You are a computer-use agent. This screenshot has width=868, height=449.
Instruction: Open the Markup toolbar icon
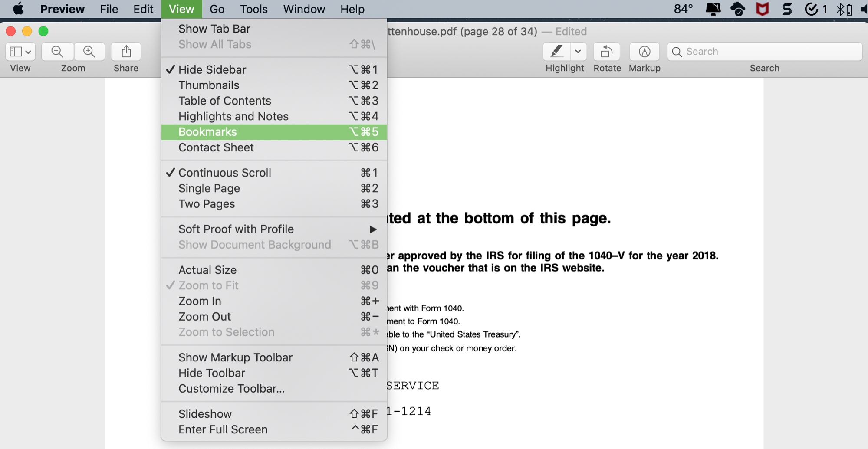644,52
